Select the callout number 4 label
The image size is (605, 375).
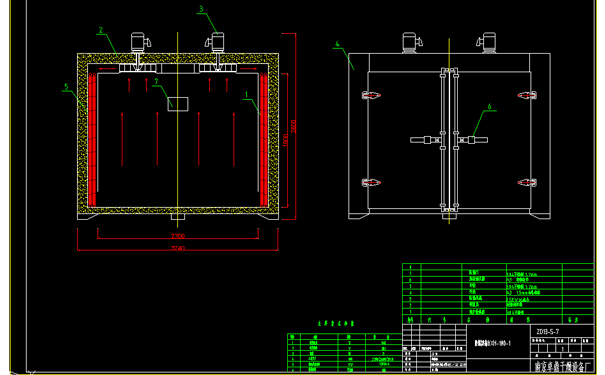pos(337,44)
